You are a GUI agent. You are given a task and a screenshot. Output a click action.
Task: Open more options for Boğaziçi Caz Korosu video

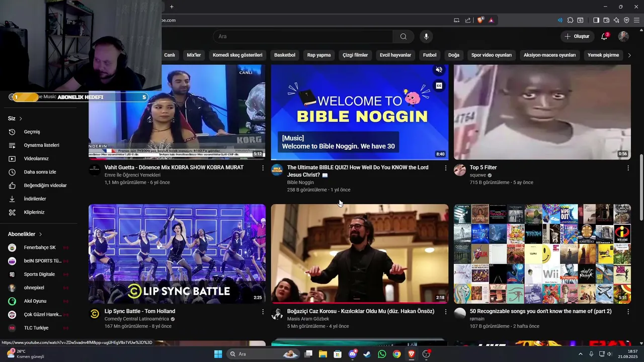tap(445, 312)
